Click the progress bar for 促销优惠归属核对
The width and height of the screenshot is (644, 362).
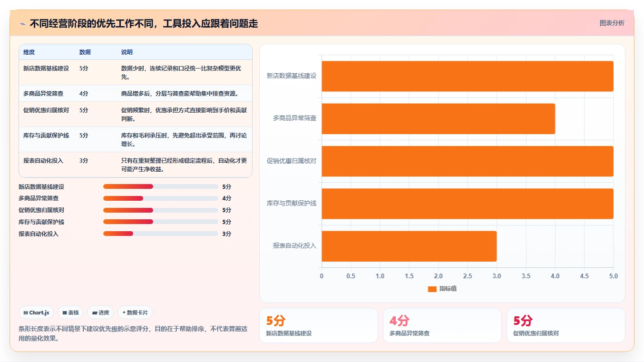coord(161,210)
